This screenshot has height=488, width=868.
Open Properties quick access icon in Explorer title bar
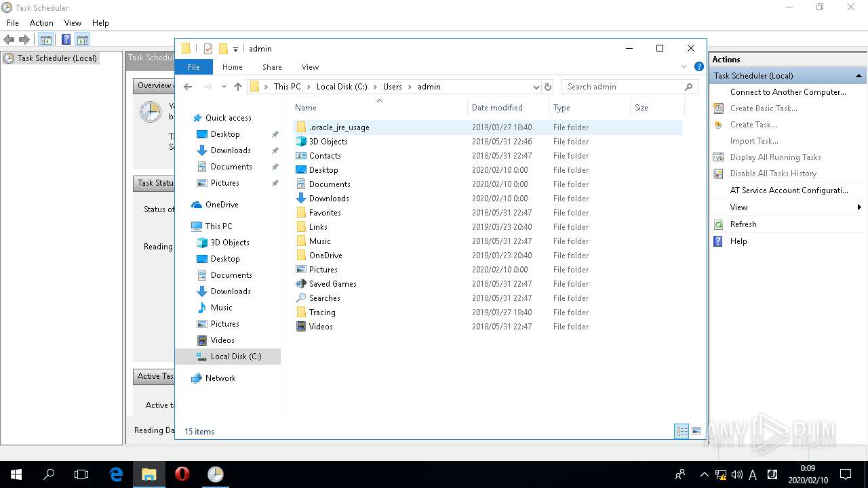[208, 49]
